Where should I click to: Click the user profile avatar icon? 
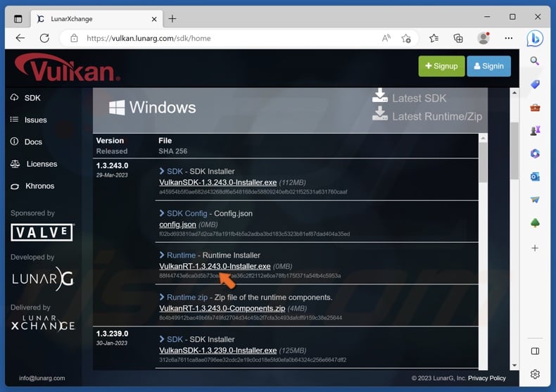[484, 38]
